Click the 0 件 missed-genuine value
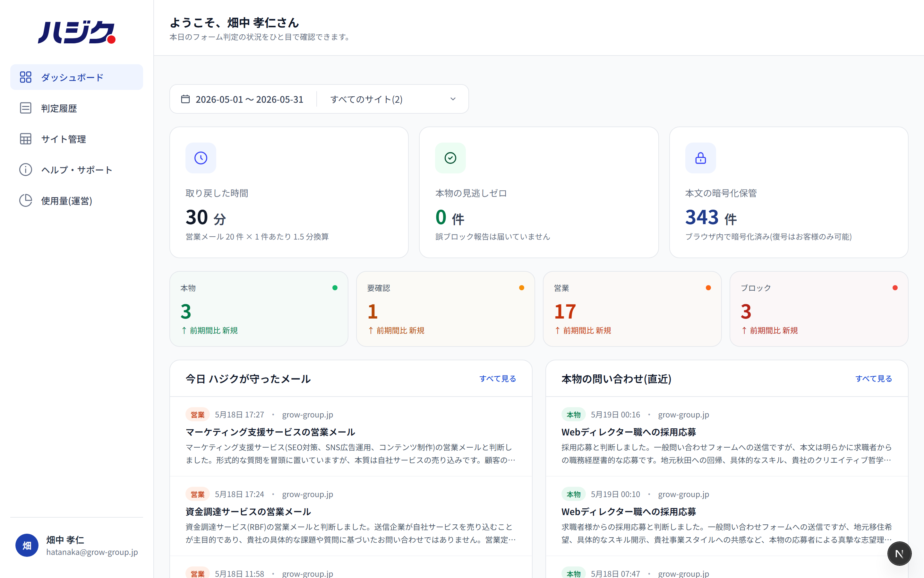Image resolution: width=924 pixels, height=578 pixels. coord(450,217)
